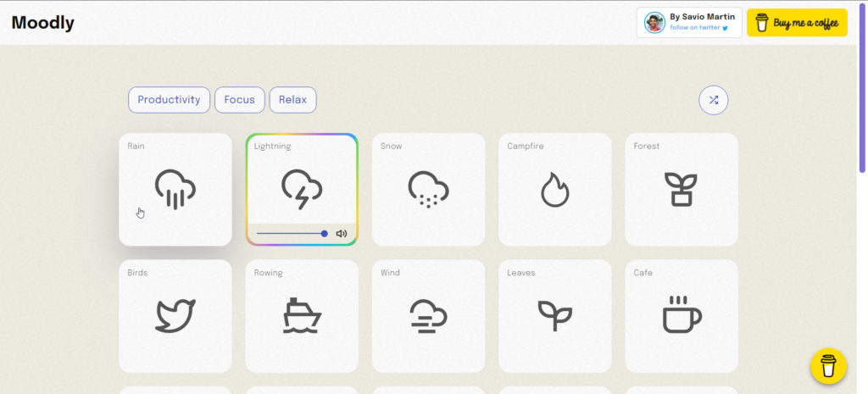Image resolution: width=868 pixels, height=394 pixels.
Task: Click Savio Martin's avatar picture
Action: tap(654, 23)
